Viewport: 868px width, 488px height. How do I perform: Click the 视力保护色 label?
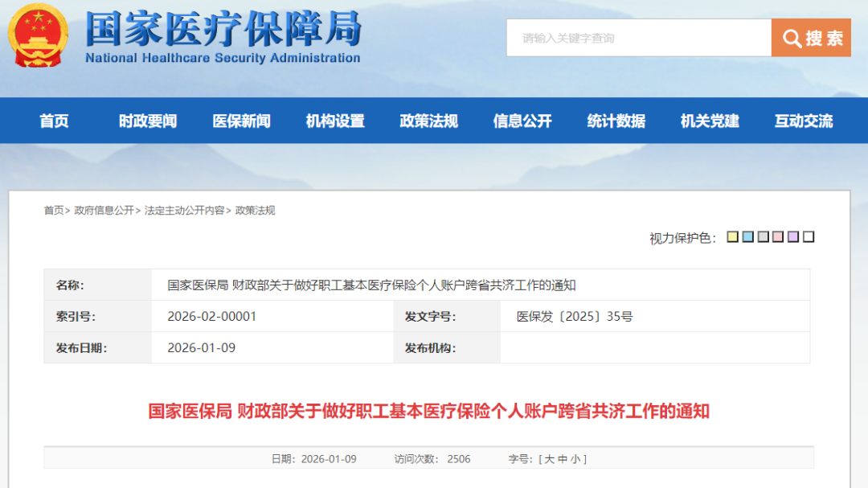[x=682, y=238]
